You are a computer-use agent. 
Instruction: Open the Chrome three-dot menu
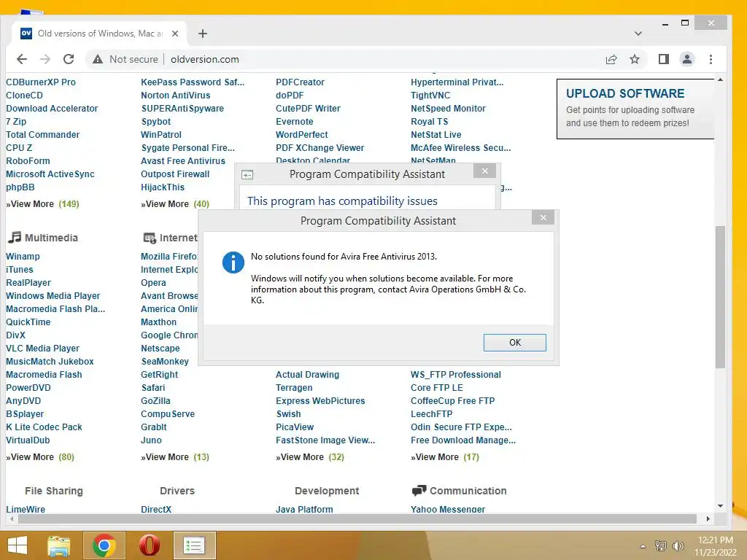coord(711,59)
